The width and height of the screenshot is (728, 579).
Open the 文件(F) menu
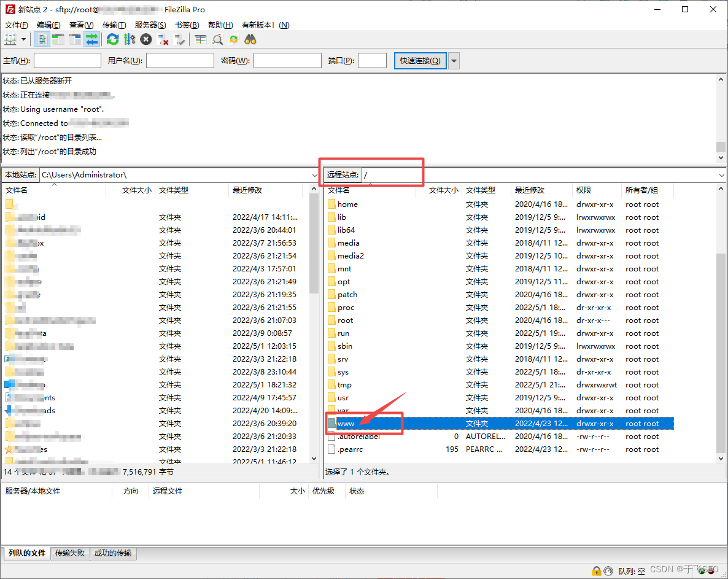point(16,25)
